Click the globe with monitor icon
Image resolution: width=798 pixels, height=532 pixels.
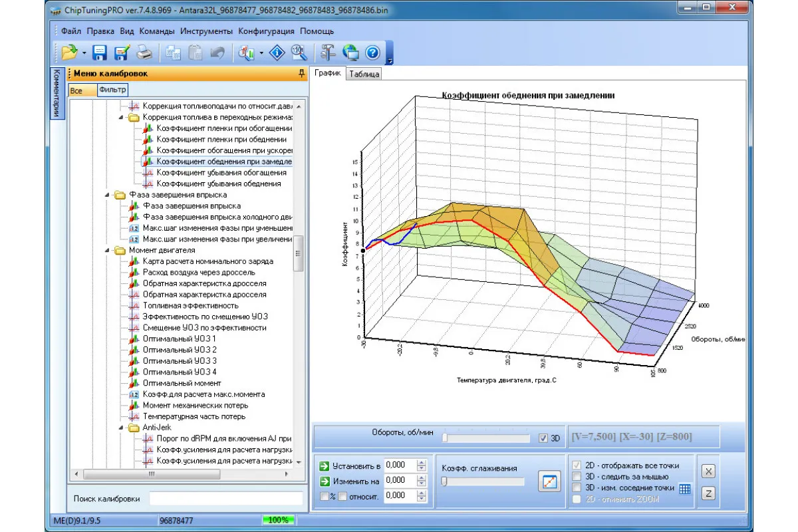350,52
